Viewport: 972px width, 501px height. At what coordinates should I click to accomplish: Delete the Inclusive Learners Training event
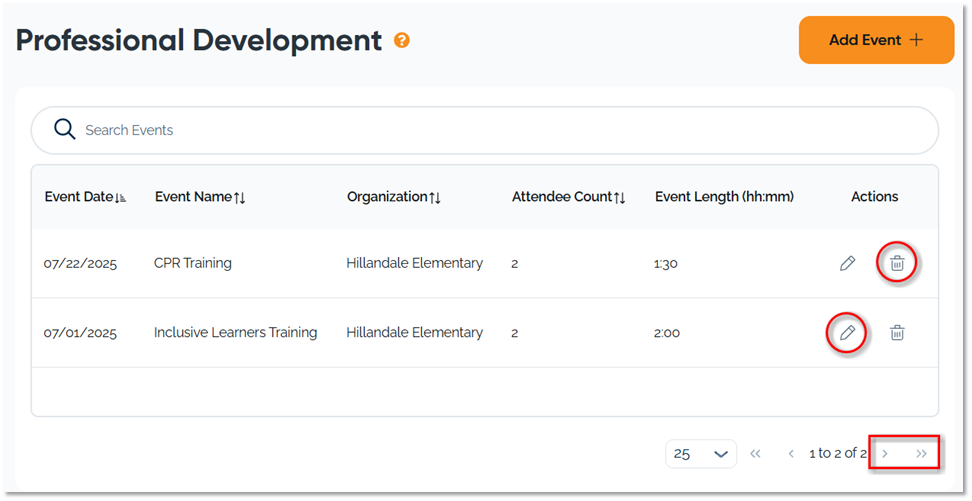(897, 333)
